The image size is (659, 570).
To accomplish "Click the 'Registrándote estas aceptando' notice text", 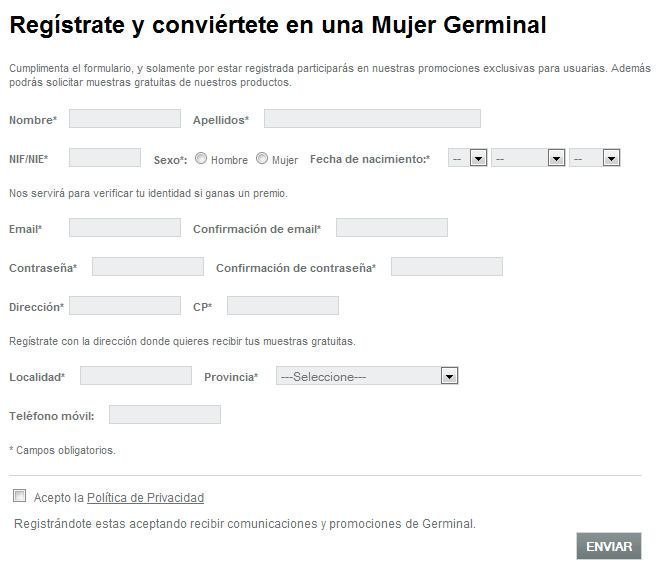I will click(x=245, y=524).
